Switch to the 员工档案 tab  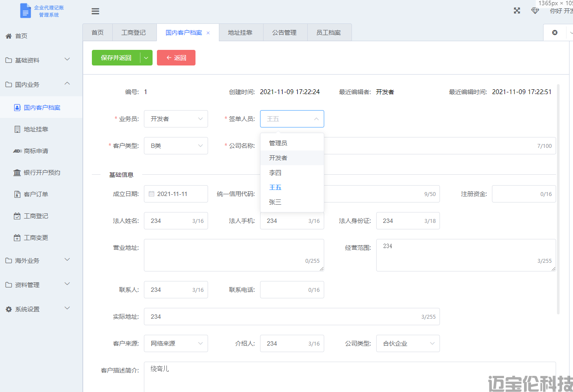[x=329, y=33]
